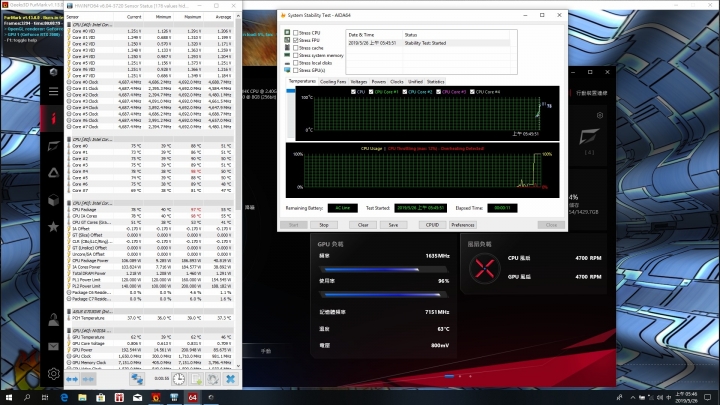Screen dimensions: 720x405
Task: Click the gear icon at Armoury Crate top right
Action: pyautogui.click(x=600, y=115)
